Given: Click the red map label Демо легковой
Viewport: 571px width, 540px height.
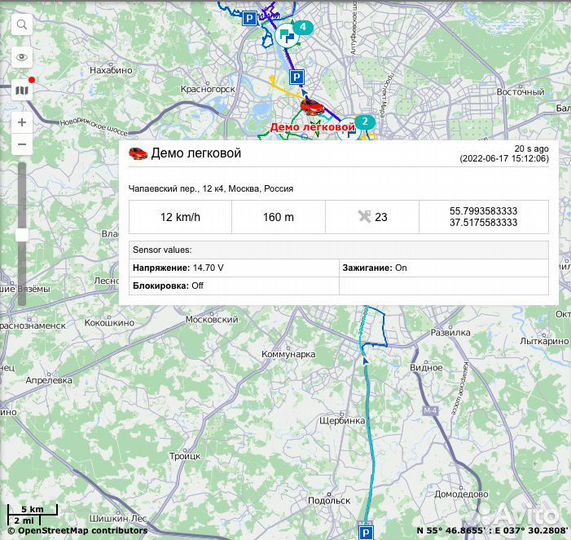Looking at the screenshot, I should click(x=312, y=127).
